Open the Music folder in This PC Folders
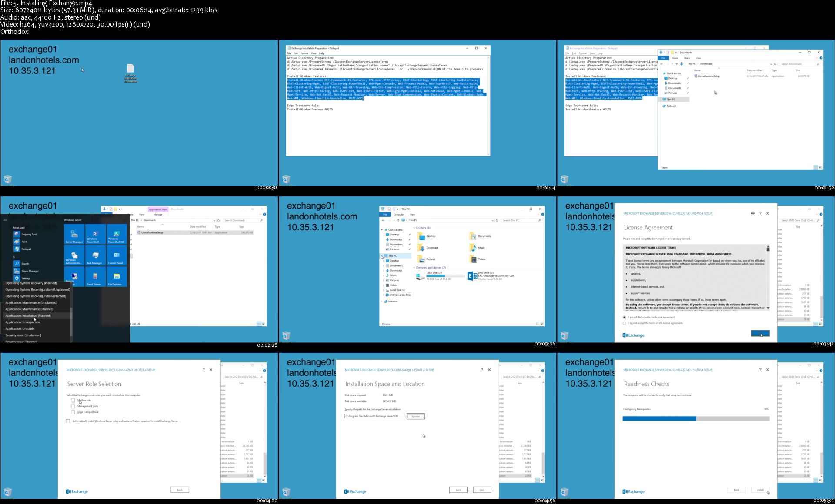The height and width of the screenshot is (504, 835). (x=478, y=248)
